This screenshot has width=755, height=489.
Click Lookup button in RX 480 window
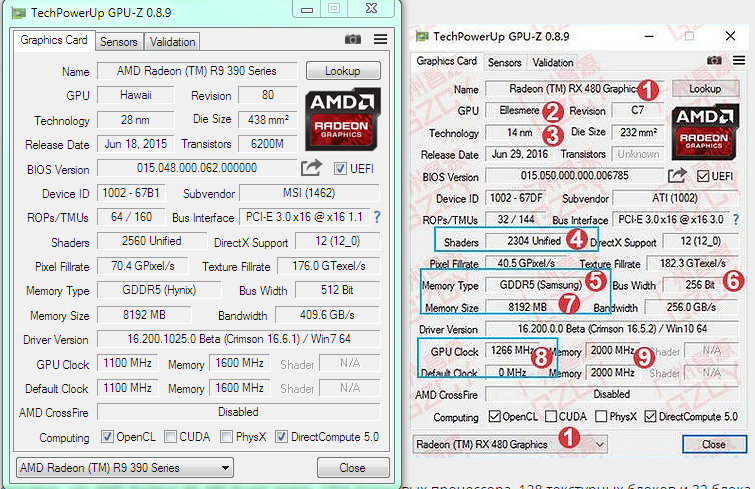pos(705,89)
